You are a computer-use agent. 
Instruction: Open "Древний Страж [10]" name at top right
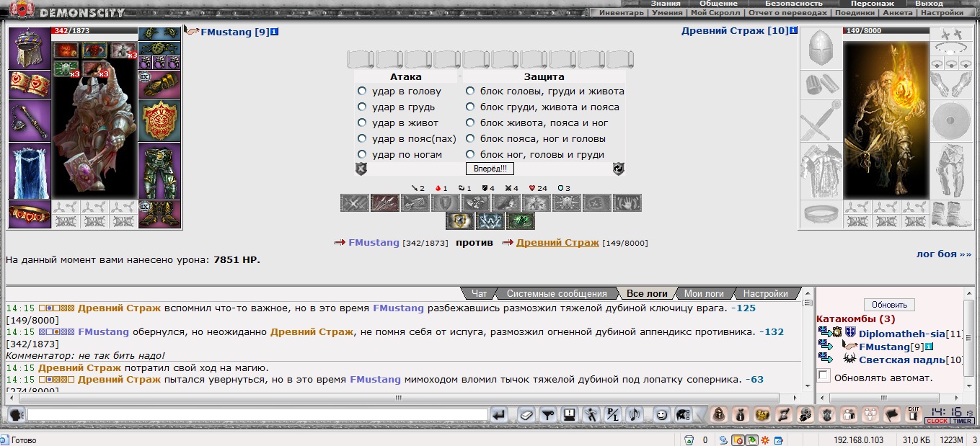click(735, 31)
